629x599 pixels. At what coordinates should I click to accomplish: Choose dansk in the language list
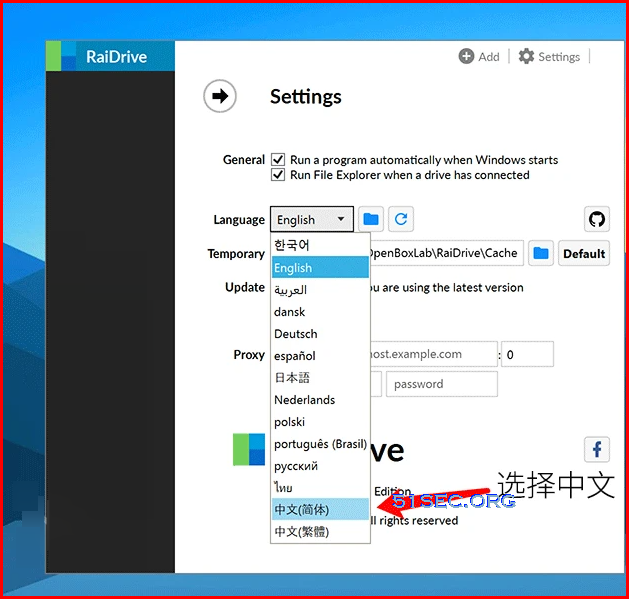(320, 312)
